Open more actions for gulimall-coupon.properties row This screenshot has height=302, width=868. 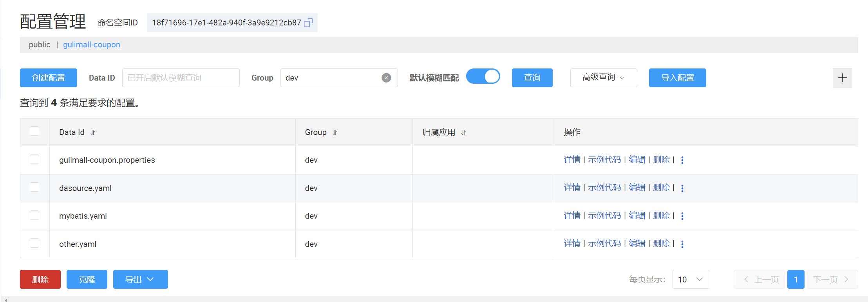[x=682, y=160]
